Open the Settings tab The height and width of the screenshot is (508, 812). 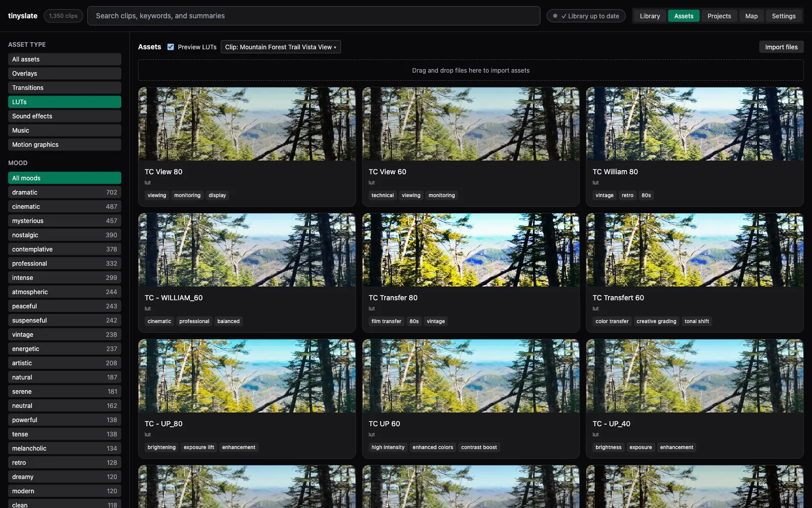784,16
